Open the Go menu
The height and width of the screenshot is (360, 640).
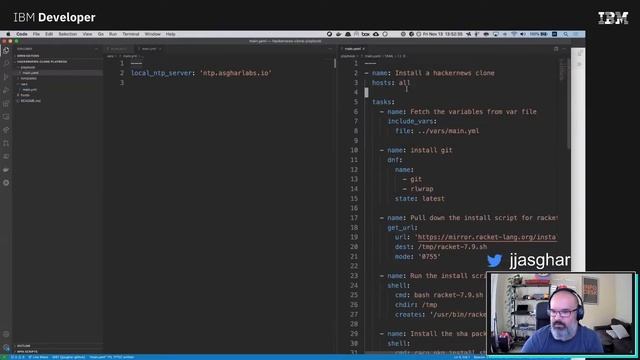100,34
